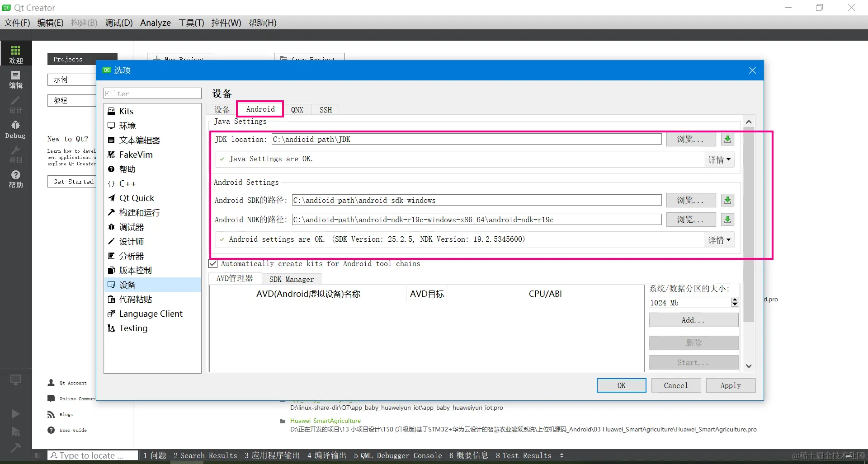
Task: Select 版本控制 category in options
Action: [152, 270]
